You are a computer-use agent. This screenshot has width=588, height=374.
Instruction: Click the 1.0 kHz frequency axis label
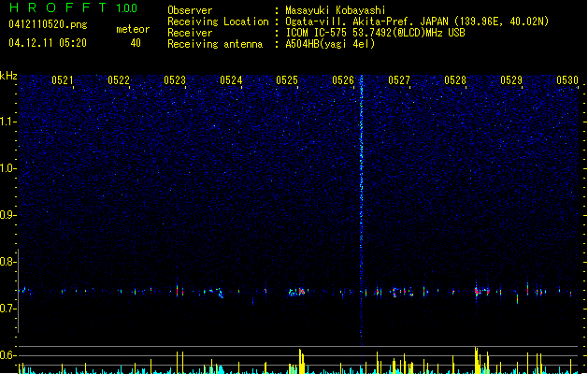pyautogui.click(x=8, y=168)
